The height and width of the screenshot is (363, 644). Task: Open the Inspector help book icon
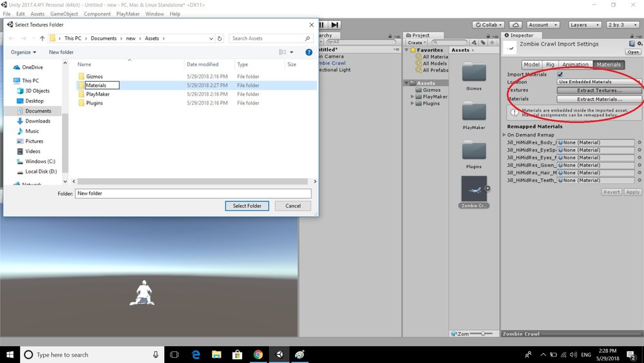click(632, 44)
